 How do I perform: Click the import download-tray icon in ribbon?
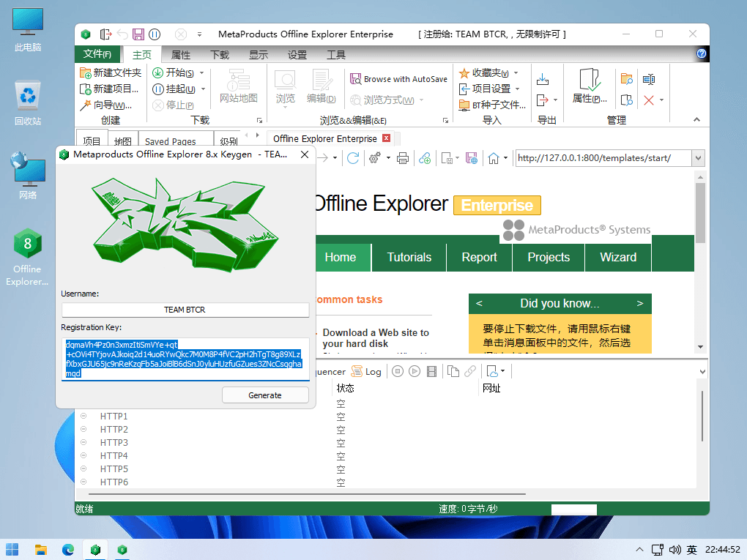pyautogui.click(x=542, y=79)
